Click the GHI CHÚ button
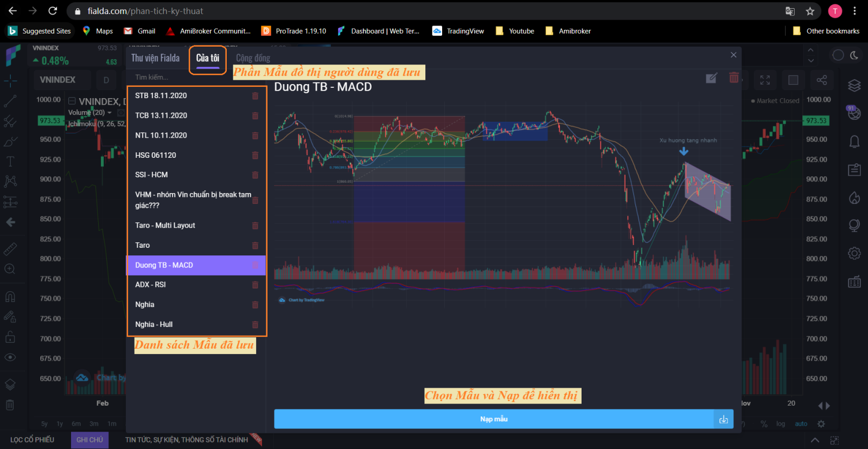This screenshot has height=449, width=868. [90, 440]
